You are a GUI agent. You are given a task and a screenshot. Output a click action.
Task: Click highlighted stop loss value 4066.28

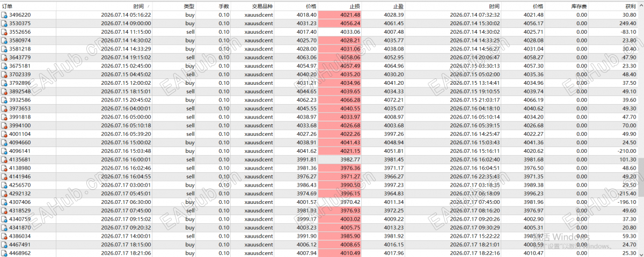pyautogui.click(x=350, y=100)
